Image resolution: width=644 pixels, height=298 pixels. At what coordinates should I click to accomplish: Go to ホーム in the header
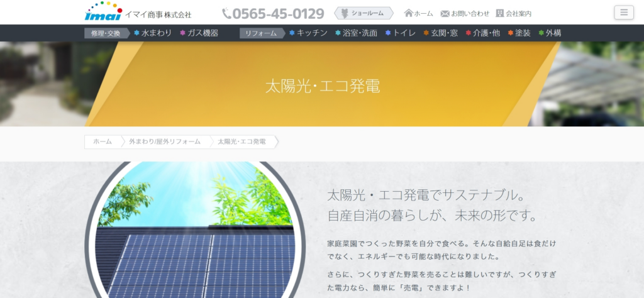423,14
